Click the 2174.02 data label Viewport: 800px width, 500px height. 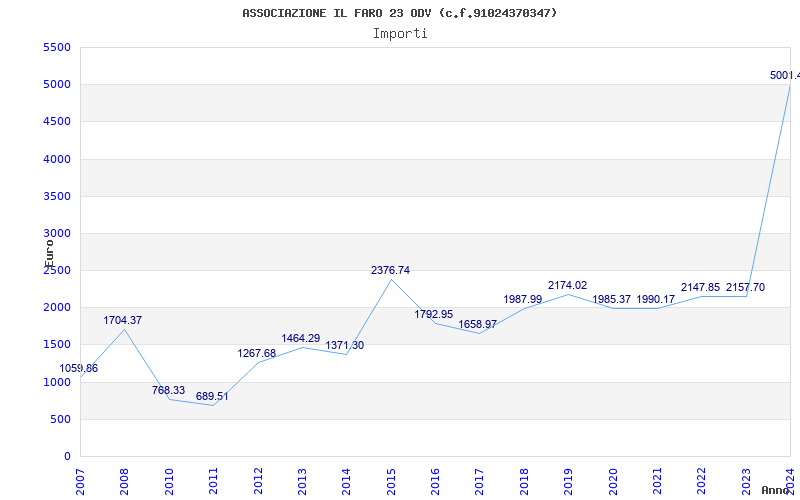click(567, 286)
